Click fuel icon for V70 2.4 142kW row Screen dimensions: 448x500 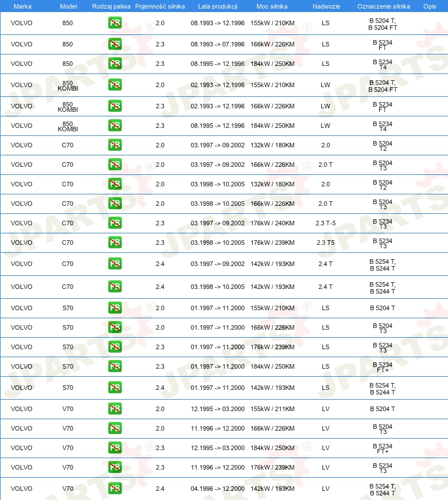[x=115, y=488]
